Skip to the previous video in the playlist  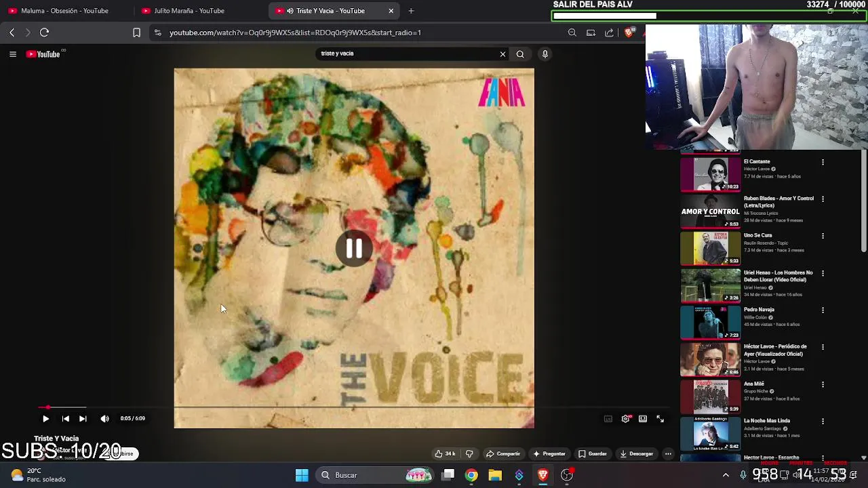65,419
